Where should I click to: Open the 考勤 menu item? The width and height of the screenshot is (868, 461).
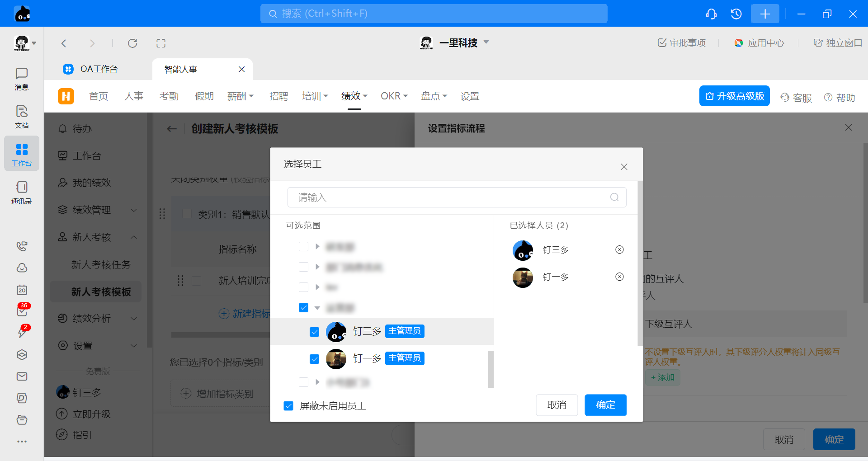(169, 96)
